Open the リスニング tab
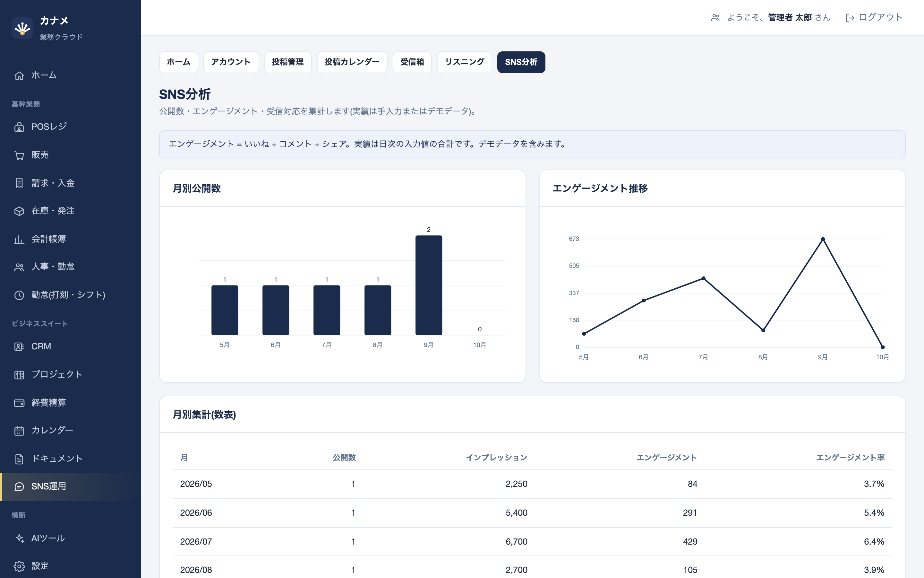This screenshot has height=578, width=924. [x=464, y=62]
